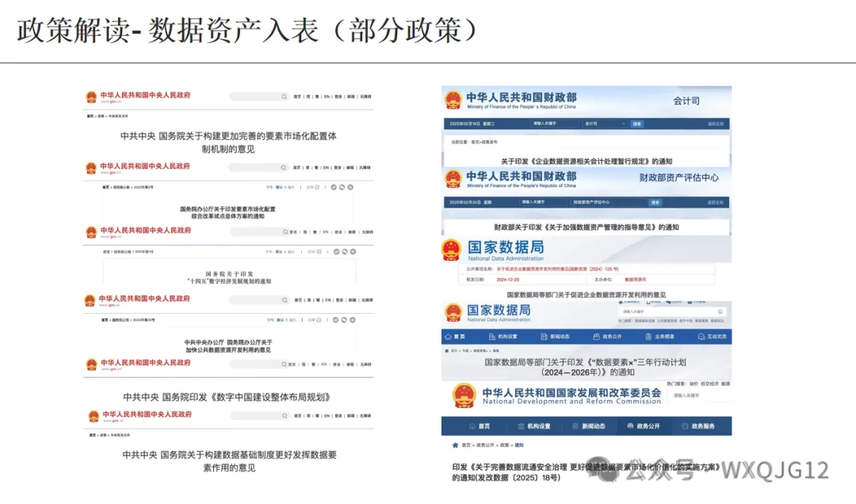Screen dimensions: 856x504
Task: Click title 关于构建数据基础制度更好发挥数据要素作用的意见
Action: click(x=229, y=461)
